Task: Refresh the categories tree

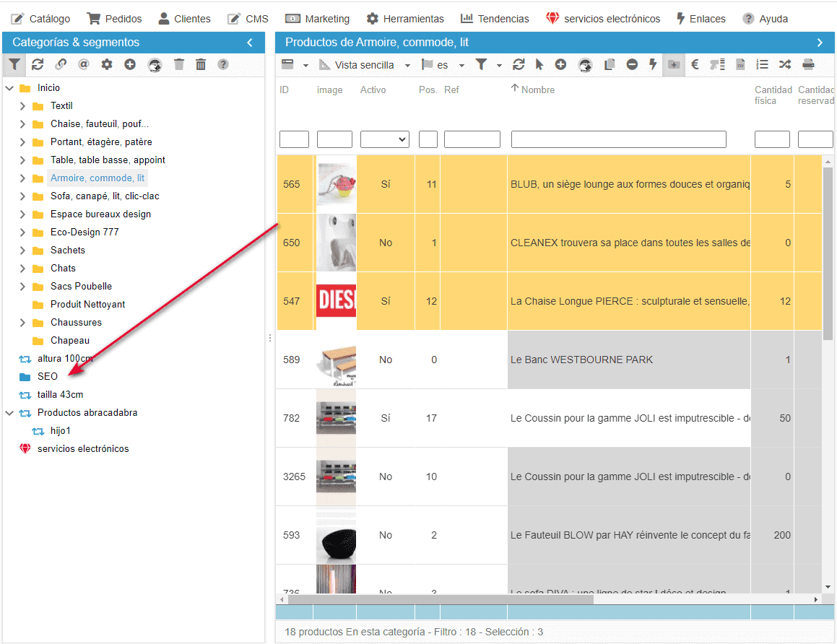Action: [x=38, y=65]
